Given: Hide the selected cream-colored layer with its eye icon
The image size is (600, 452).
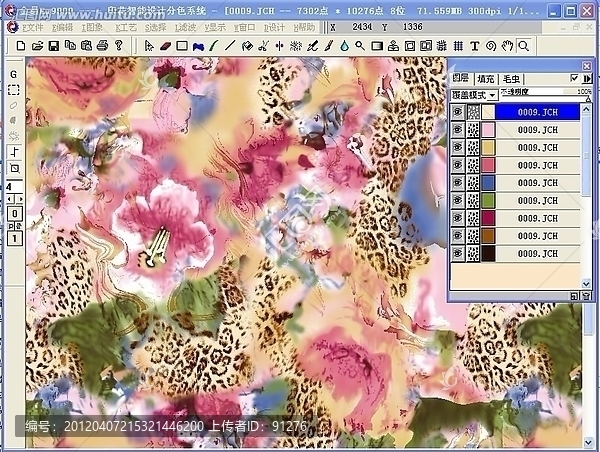Looking at the screenshot, I should coord(458,112).
